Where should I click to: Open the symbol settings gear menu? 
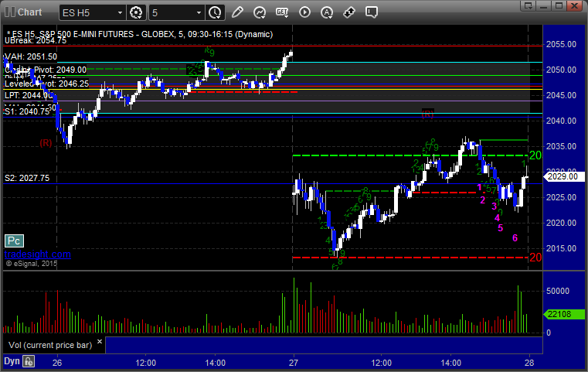[136, 12]
